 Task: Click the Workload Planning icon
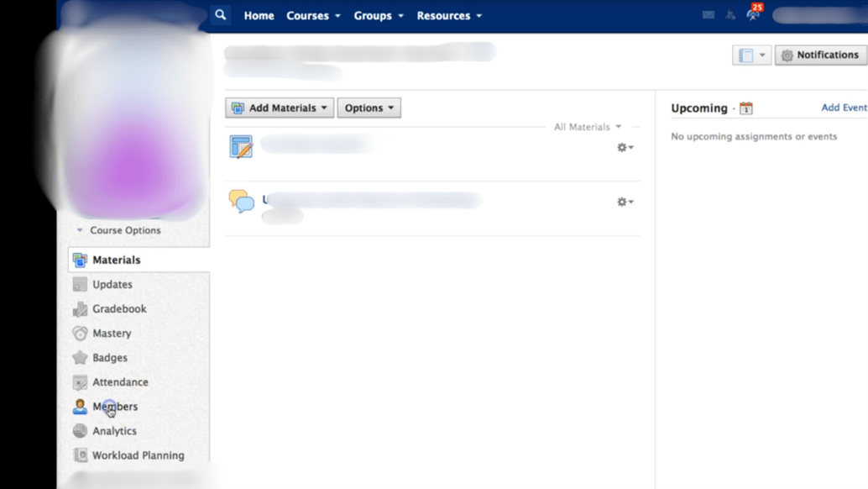point(81,455)
